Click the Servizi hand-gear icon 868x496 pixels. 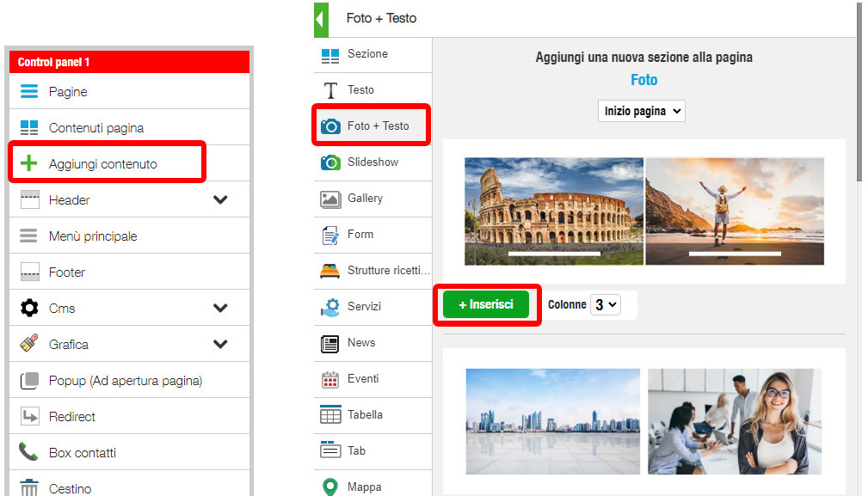point(330,307)
